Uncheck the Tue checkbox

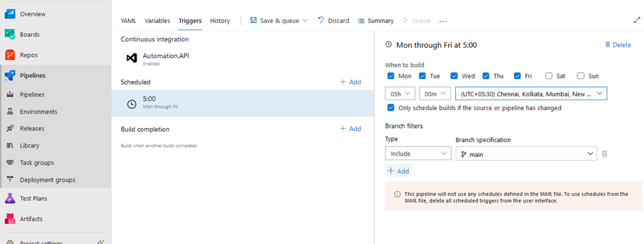tap(422, 76)
